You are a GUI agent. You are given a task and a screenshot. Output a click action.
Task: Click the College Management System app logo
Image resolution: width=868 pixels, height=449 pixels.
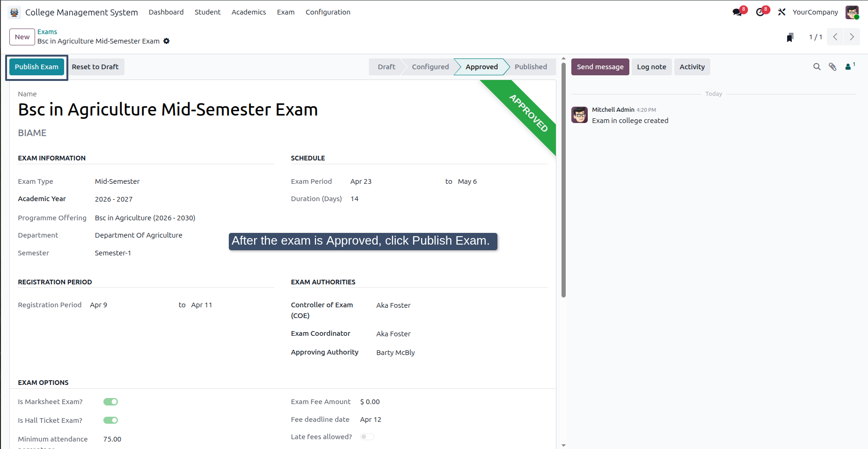tap(15, 12)
